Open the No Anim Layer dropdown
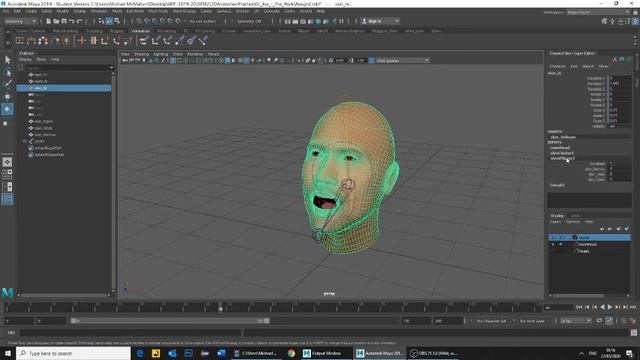 pyautogui.click(x=532, y=321)
